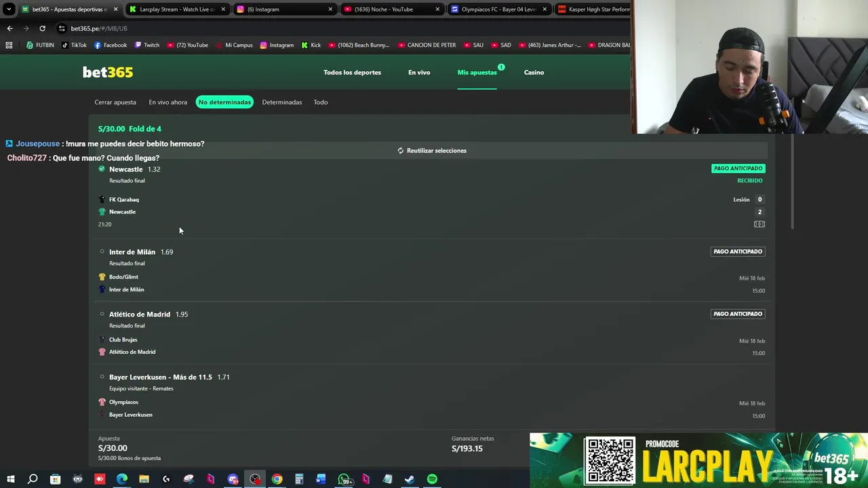Open Spotify from the taskbar
This screenshot has height=488, width=868.
pos(432,479)
